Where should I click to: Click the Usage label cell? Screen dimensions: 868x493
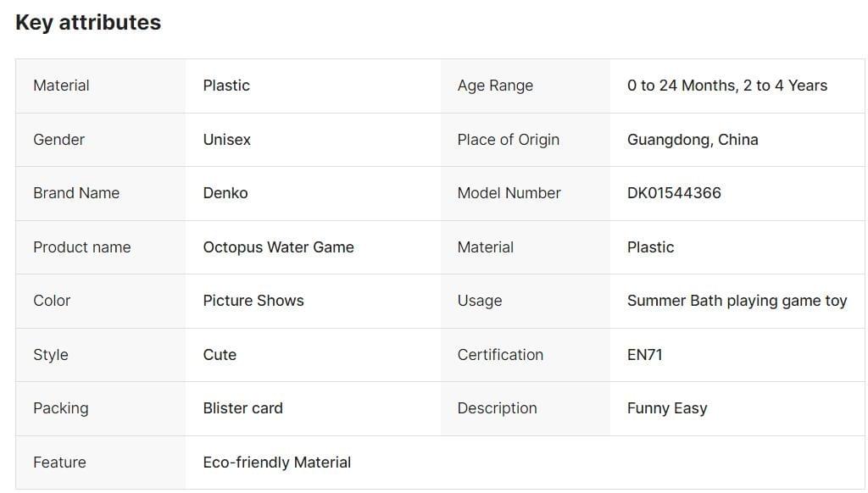[x=479, y=301]
